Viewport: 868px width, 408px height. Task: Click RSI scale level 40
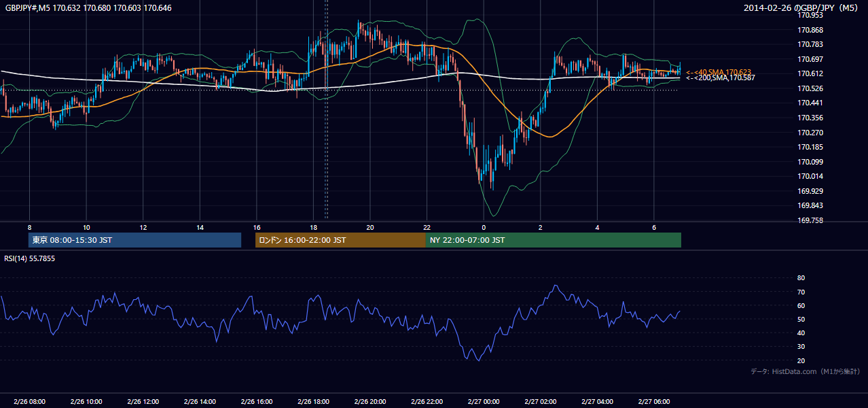801,333
